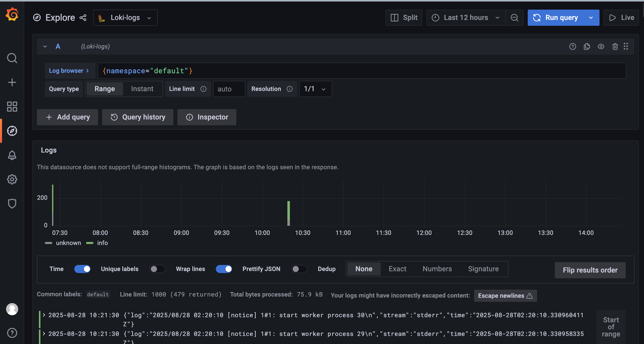Duplicate query A with copy icon

point(587,46)
